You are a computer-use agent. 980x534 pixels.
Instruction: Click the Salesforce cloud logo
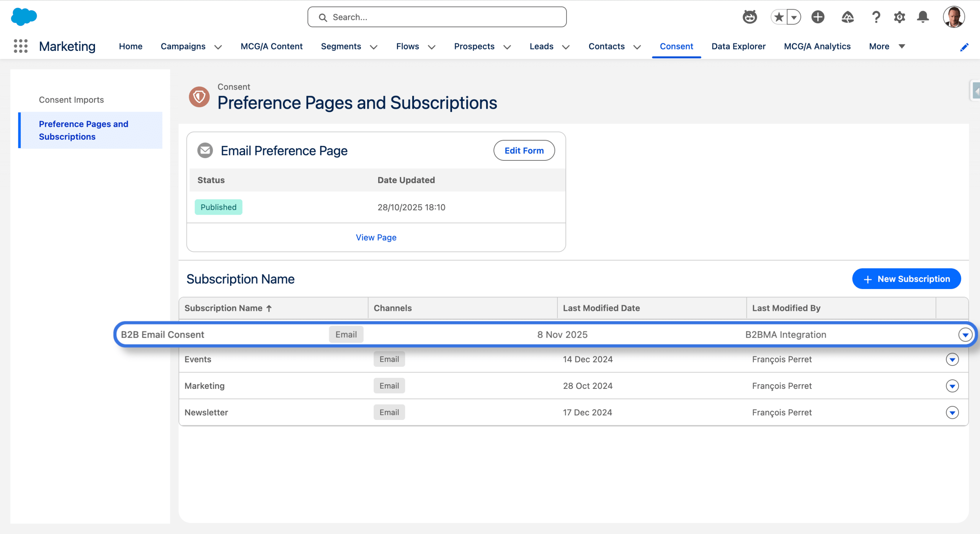24,17
